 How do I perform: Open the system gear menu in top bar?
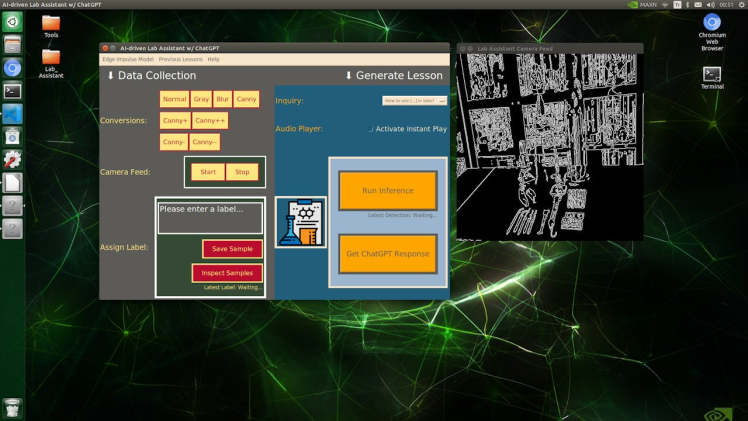(x=741, y=5)
